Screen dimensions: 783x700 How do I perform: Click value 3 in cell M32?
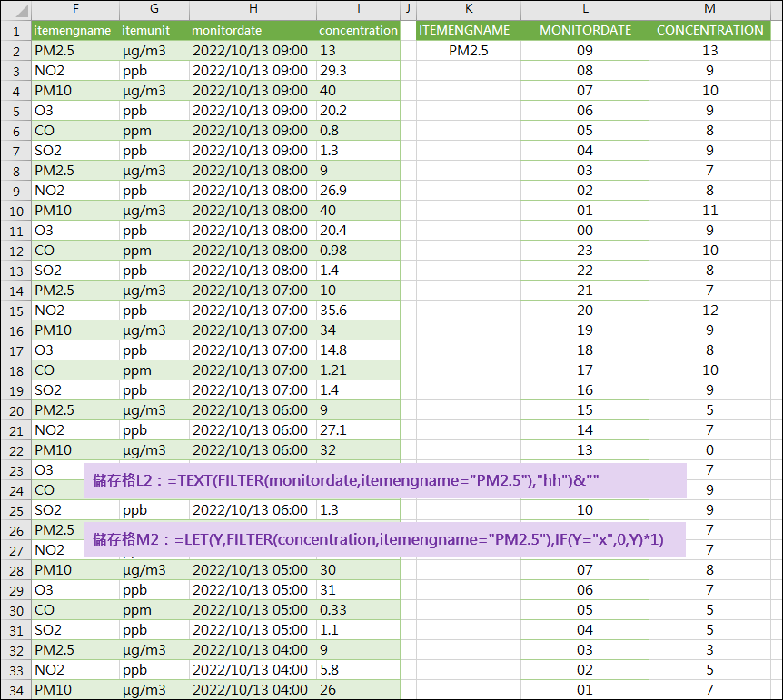pyautogui.click(x=709, y=649)
